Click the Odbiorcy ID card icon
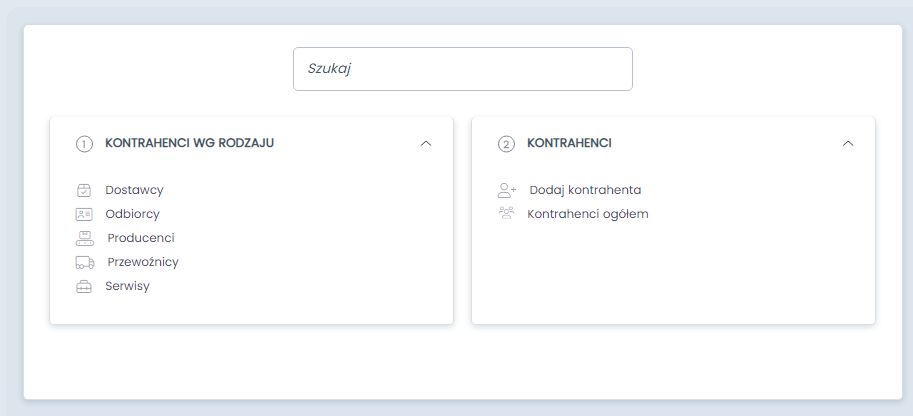This screenshot has width=913, height=416. click(84, 214)
